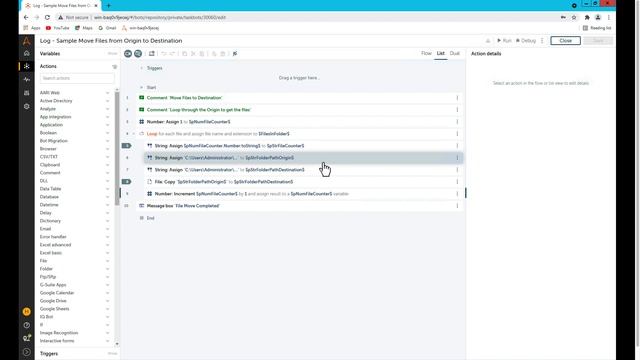640x360 pixels.
Task: Switch to the Flow view tab
Action: pyautogui.click(x=426, y=53)
